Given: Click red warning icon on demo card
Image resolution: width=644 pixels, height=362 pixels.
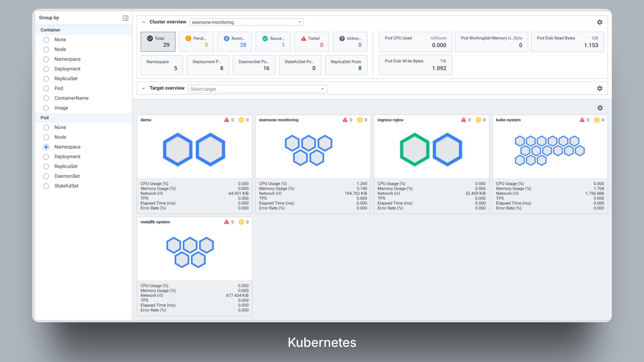Looking at the screenshot, I should coord(227,120).
